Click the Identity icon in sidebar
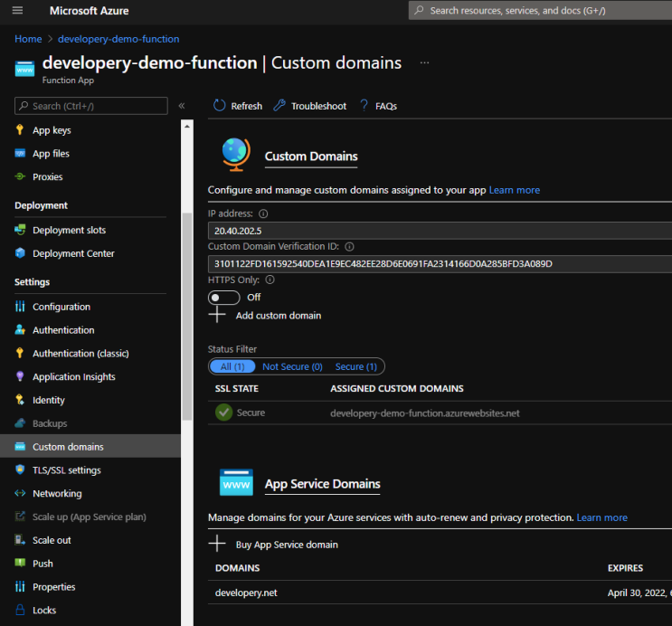Screen dimensions: 672x626 [x=20, y=400]
